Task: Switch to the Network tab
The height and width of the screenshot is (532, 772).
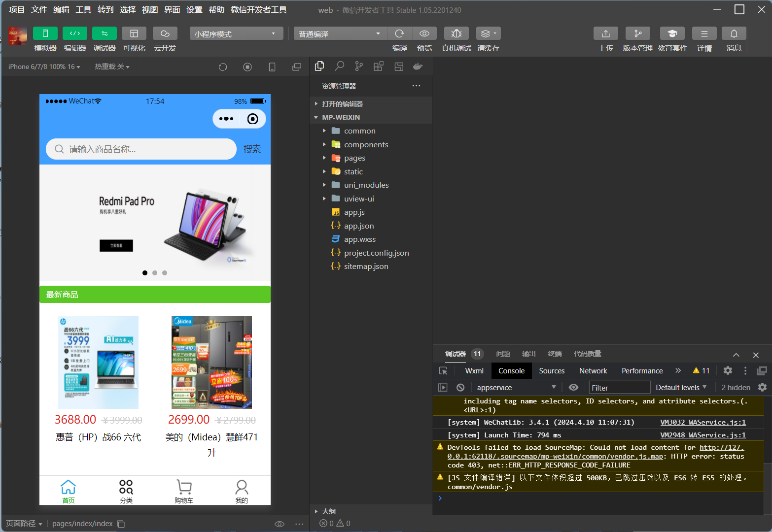Action: pos(593,371)
